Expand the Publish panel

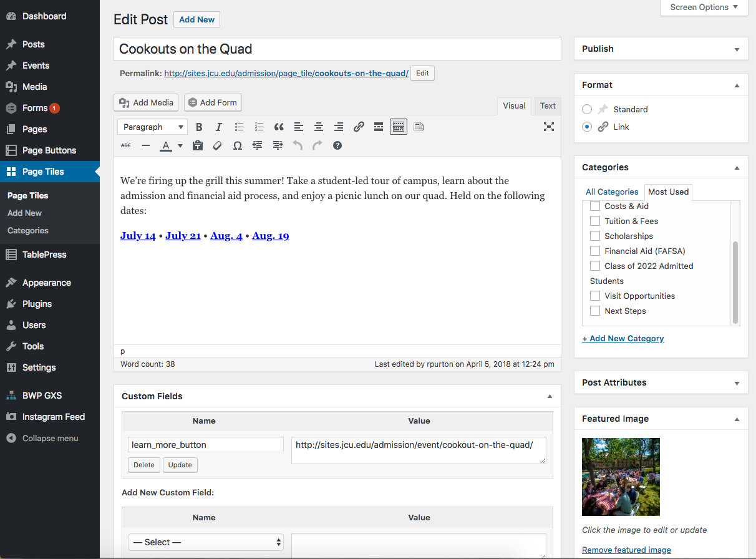click(x=737, y=49)
